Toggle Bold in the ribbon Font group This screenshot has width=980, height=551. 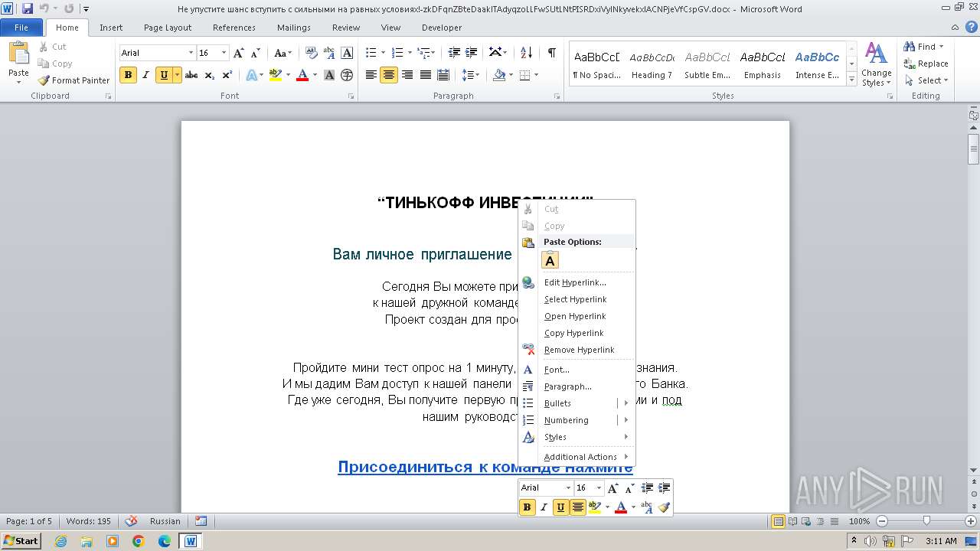click(128, 75)
